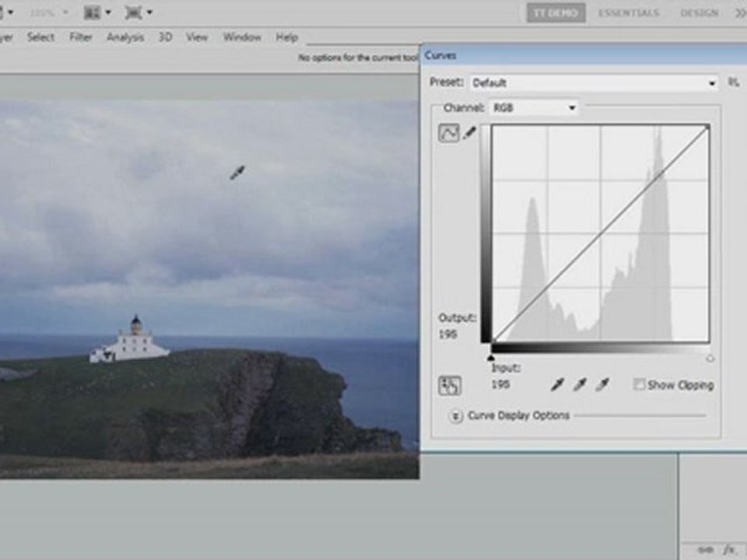Select the pencil draw curve tool
This screenshot has width=747, height=560.
tap(469, 133)
